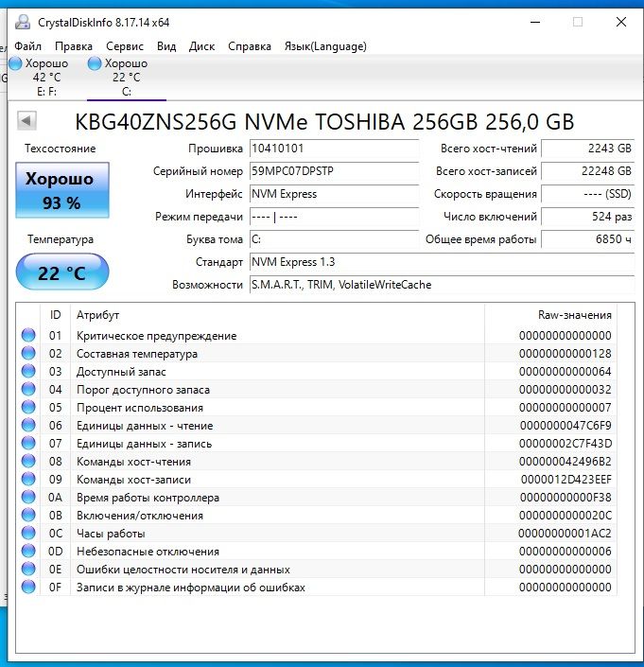Open the Сервис menu

[125, 46]
